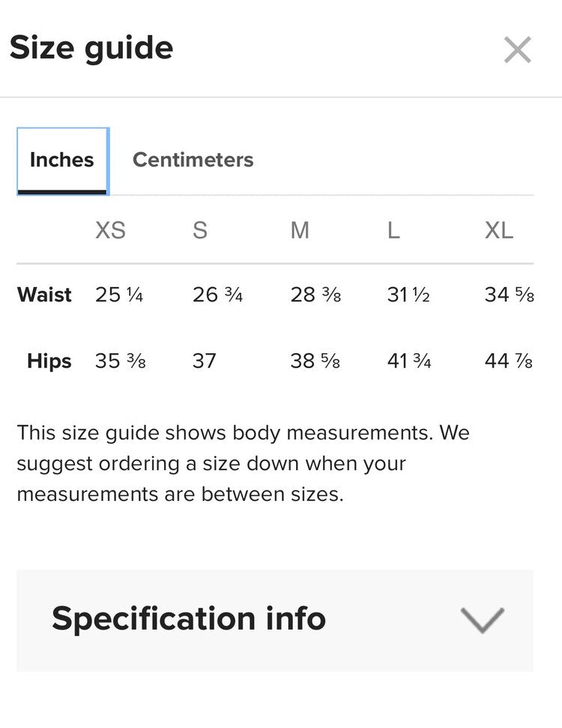Click the body measurements note paragraph
Viewport: 562px width, 728px height.
click(x=244, y=463)
